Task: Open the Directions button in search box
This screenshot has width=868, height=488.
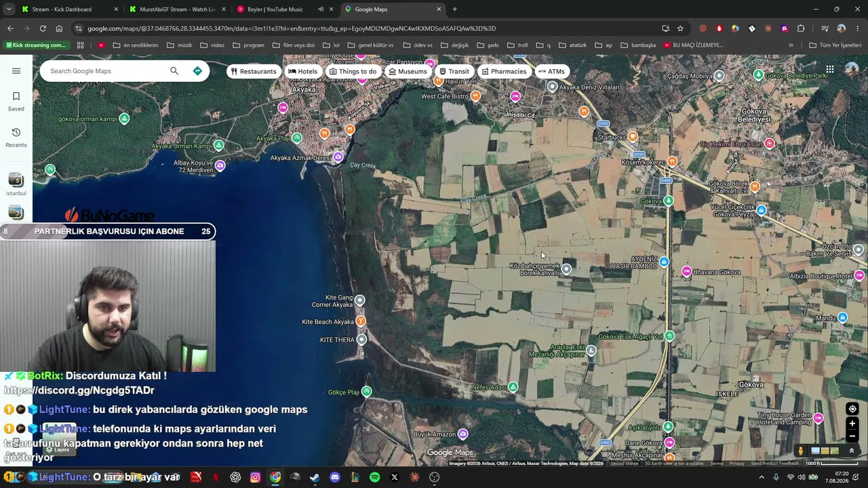Action: pos(197,70)
